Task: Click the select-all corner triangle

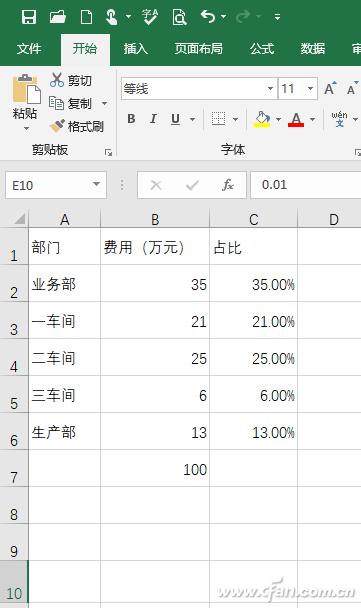Action: point(19,219)
